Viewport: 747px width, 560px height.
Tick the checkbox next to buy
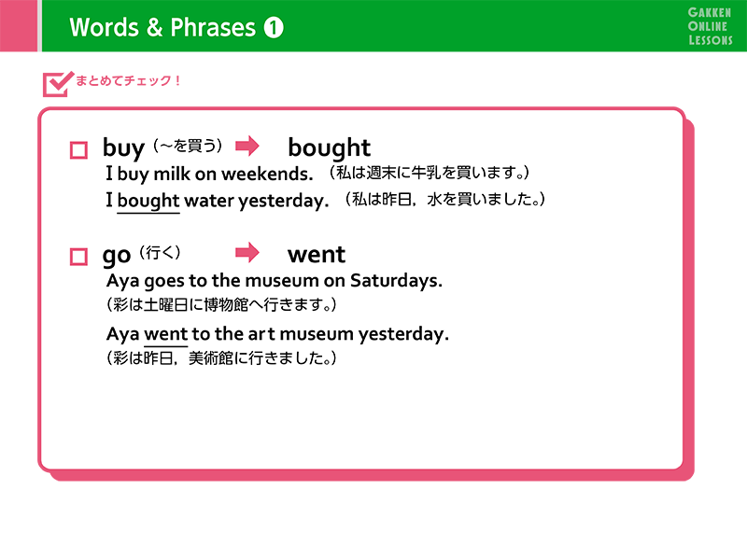78,149
